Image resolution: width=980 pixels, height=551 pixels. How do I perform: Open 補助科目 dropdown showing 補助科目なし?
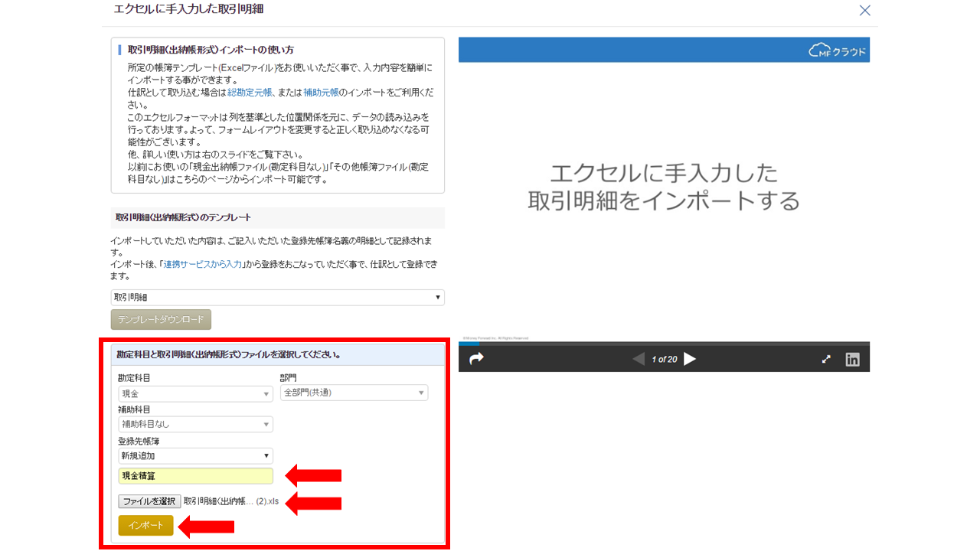(x=195, y=424)
